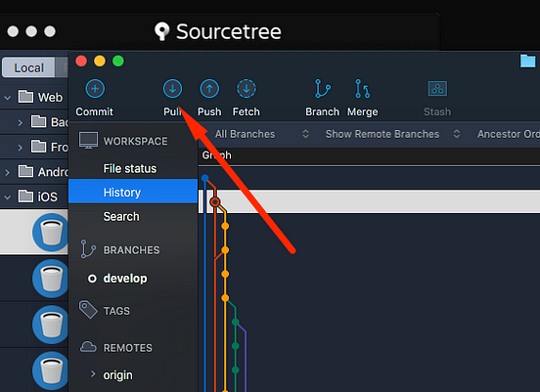Click the Branches section icon in sidebar
Image resolution: width=540 pixels, height=392 pixels.
coord(88,249)
